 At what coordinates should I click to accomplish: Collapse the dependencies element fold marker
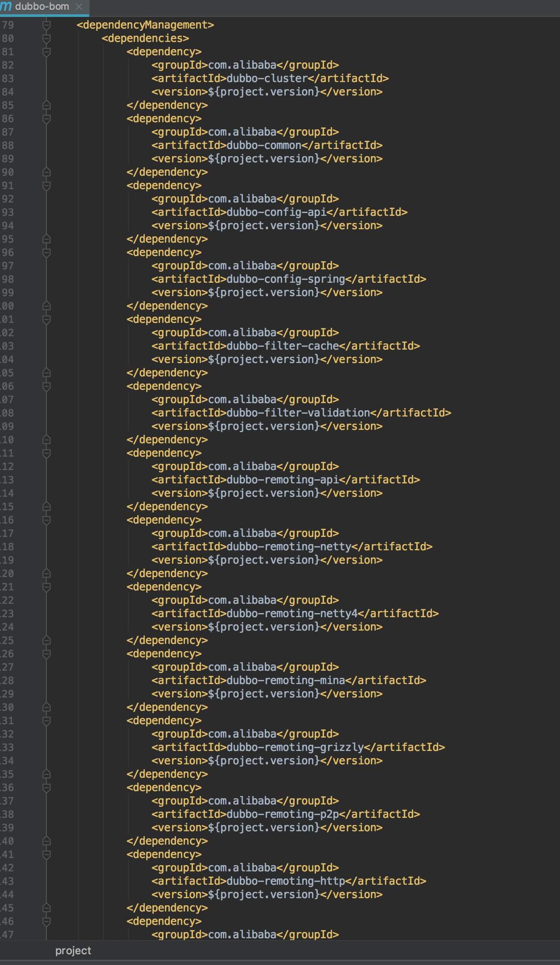pyautogui.click(x=46, y=38)
